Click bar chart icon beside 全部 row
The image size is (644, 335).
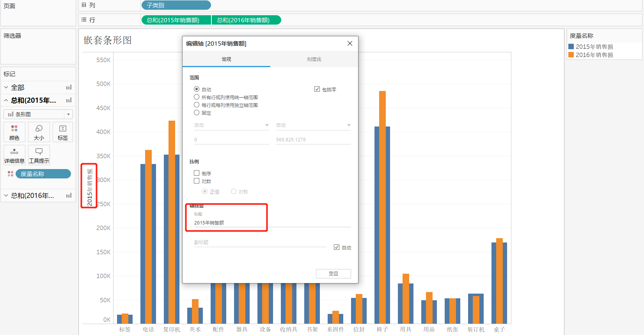click(69, 87)
